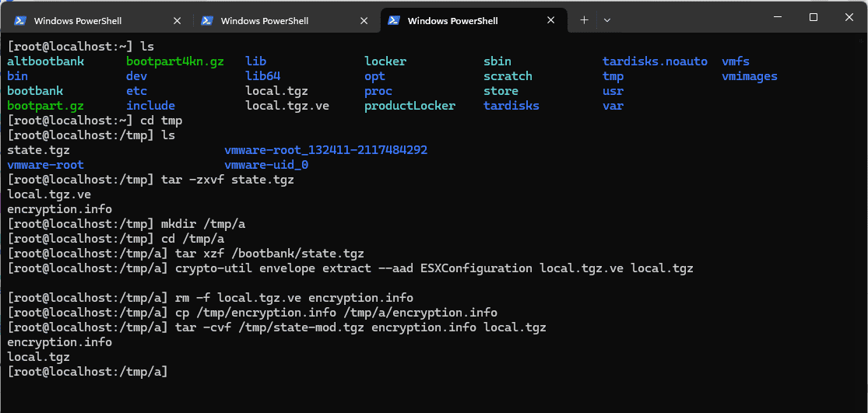Click the active third tab's PowerShell icon
Image resolution: width=868 pixels, height=413 pixels.
[394, 21]
